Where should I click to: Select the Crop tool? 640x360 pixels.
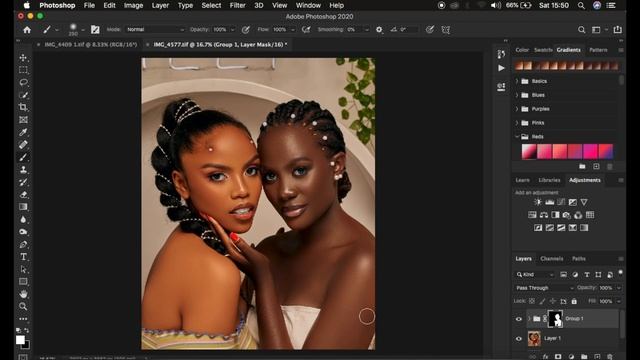tap(23, 107)
